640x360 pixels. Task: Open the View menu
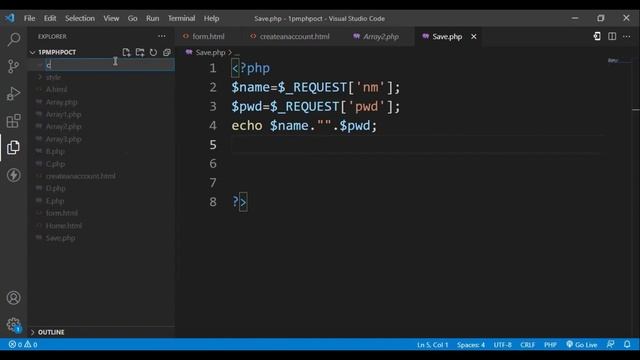pyautogui.click(x=111, y=18)
